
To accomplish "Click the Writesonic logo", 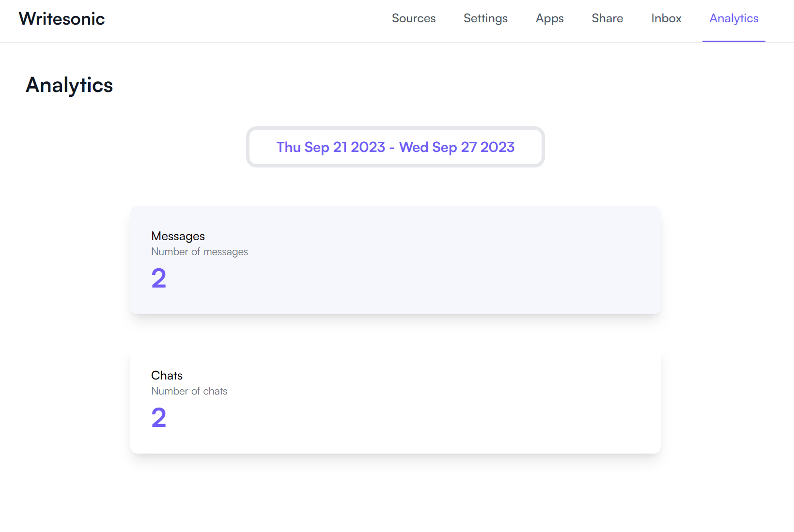I will (x=62, y=19).
